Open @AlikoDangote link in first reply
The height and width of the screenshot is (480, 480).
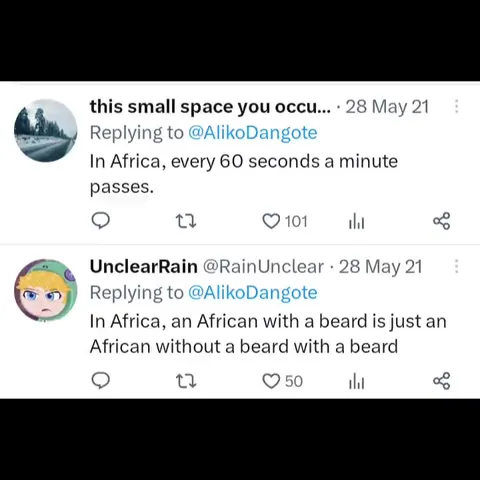click(253, 133)
